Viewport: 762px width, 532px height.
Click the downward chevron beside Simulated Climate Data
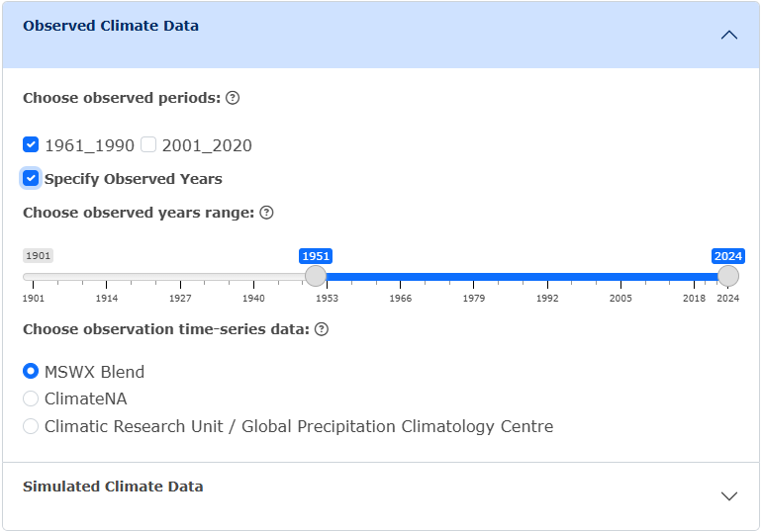pyautogui.click(x=729, y=495)
